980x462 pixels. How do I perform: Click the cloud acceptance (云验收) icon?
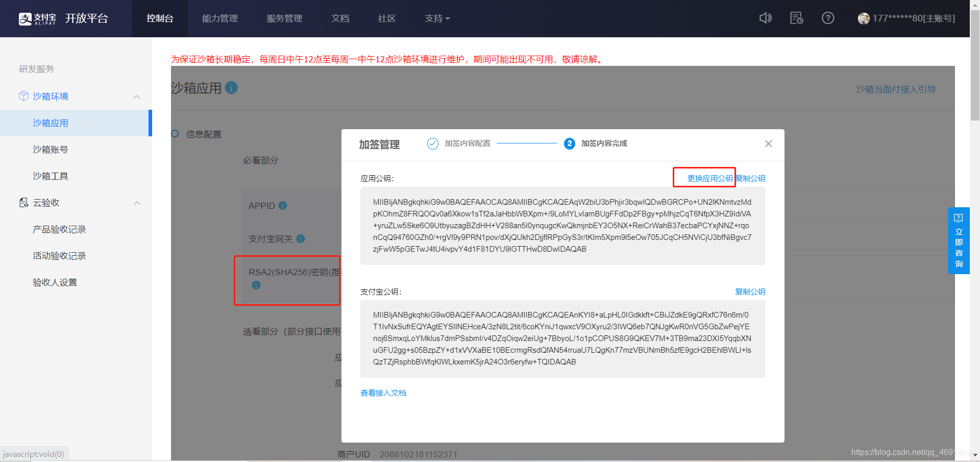click(x=23, y=203)
